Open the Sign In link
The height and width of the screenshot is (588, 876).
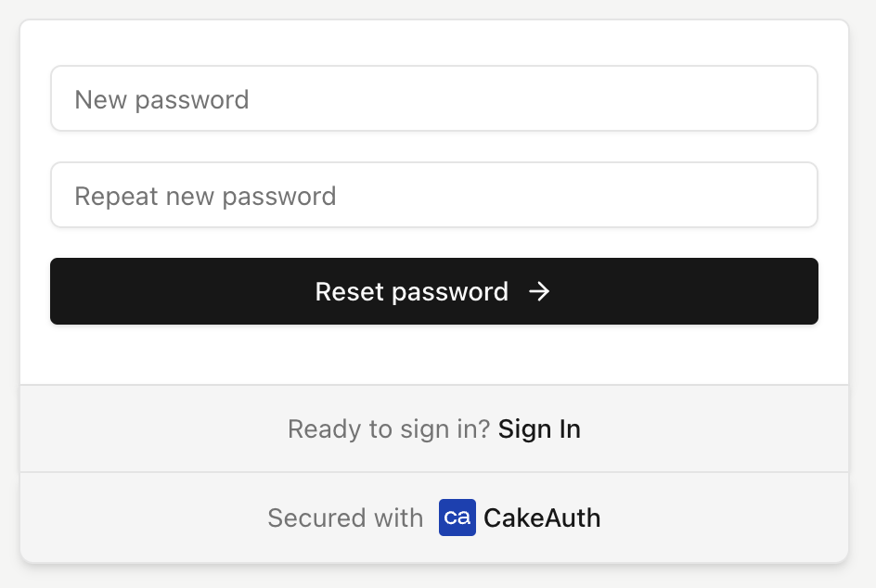pyautogui.click(x=539, y=428)
